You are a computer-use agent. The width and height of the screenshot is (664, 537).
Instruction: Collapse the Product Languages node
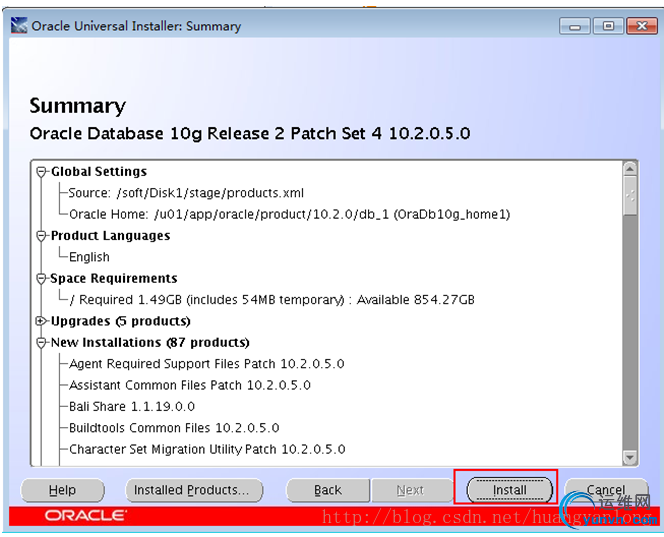point(41,236)
